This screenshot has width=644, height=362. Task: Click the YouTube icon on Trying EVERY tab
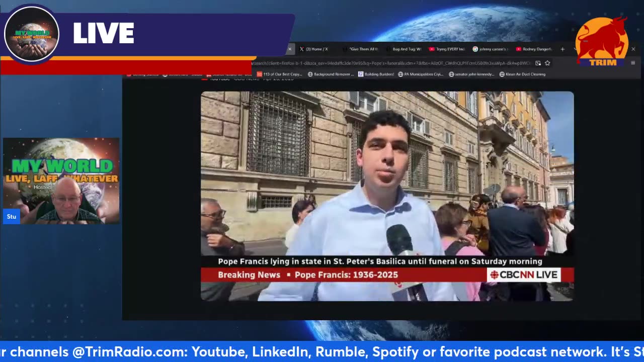pos(432,49)
